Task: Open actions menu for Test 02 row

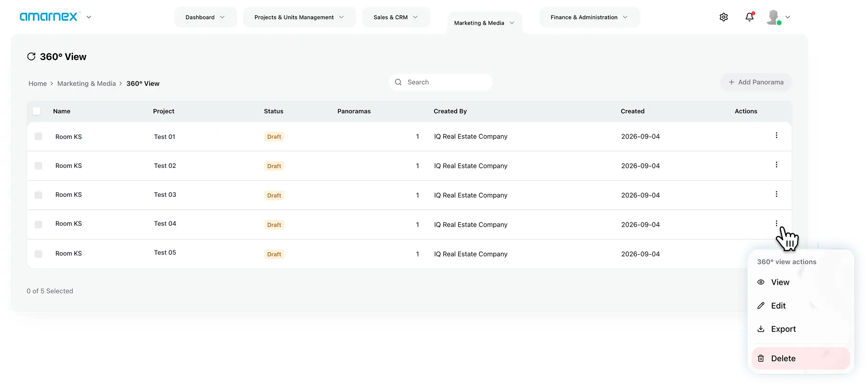Action: [x=776, y=165]
